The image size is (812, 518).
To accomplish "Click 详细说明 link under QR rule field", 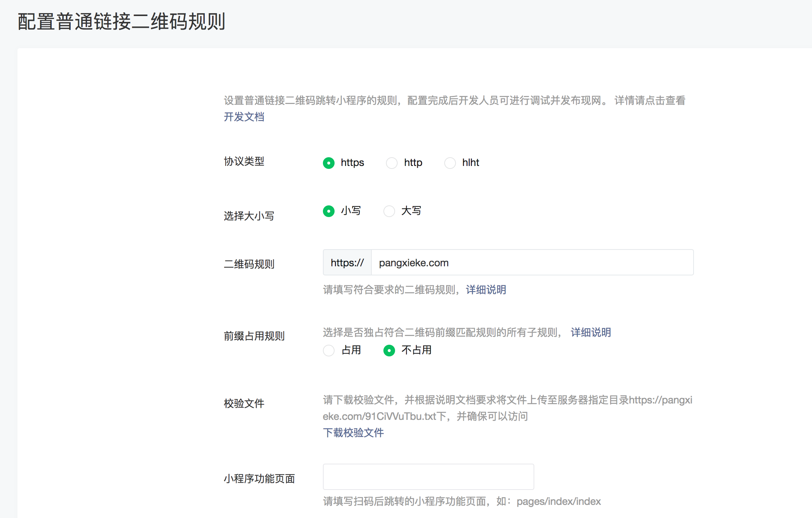I will (x=486, y=290).
